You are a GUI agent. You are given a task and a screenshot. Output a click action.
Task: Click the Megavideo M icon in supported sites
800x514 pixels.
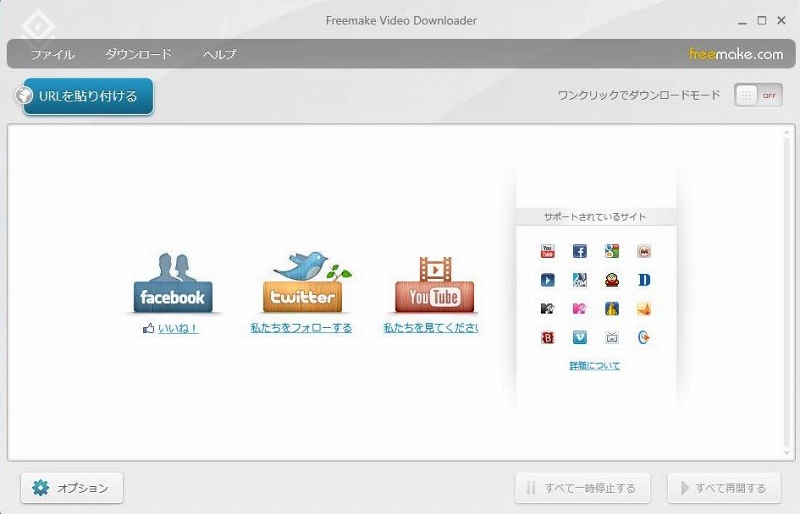tap(644, 251)
